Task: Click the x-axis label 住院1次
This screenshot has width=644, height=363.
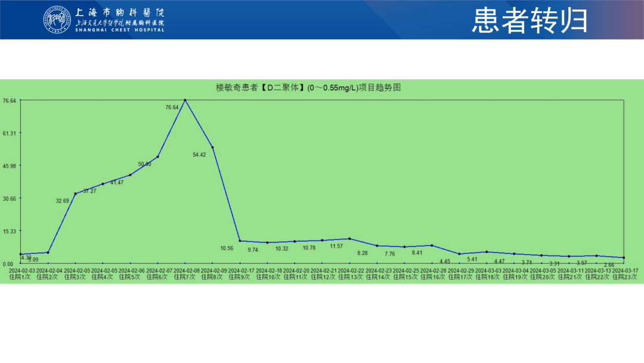Action: coord(20,277)
